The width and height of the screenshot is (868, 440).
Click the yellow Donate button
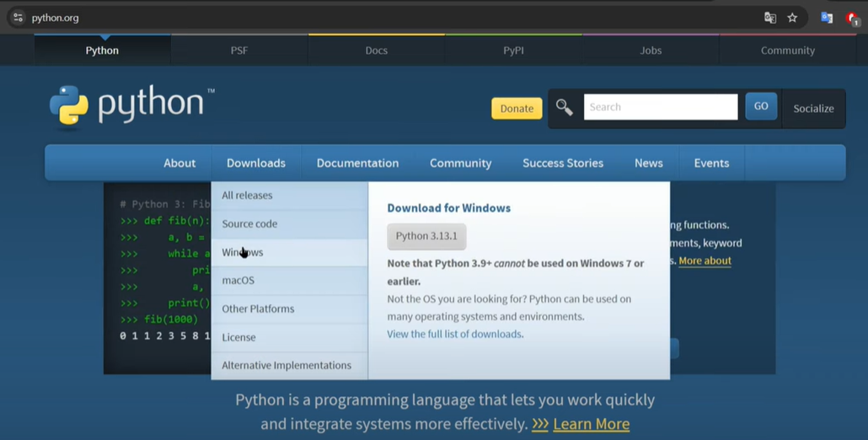click(x=517, y=109)
